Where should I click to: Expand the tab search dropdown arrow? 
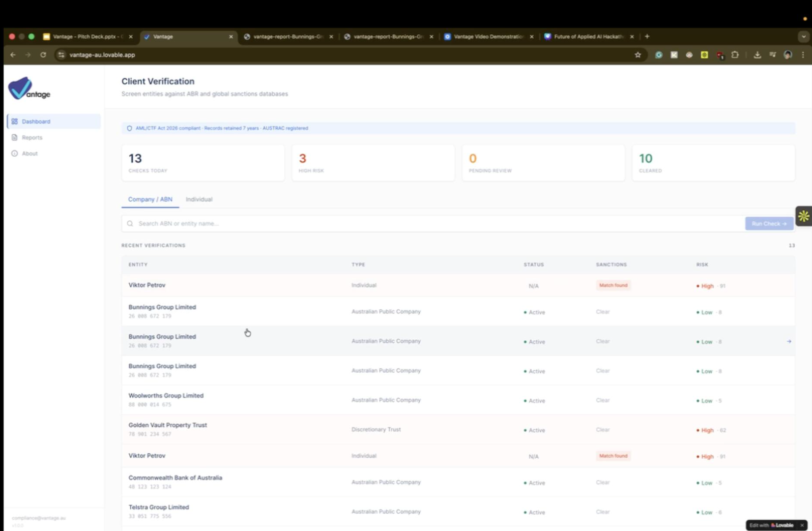pyautogui.click(x=804, y=36)
